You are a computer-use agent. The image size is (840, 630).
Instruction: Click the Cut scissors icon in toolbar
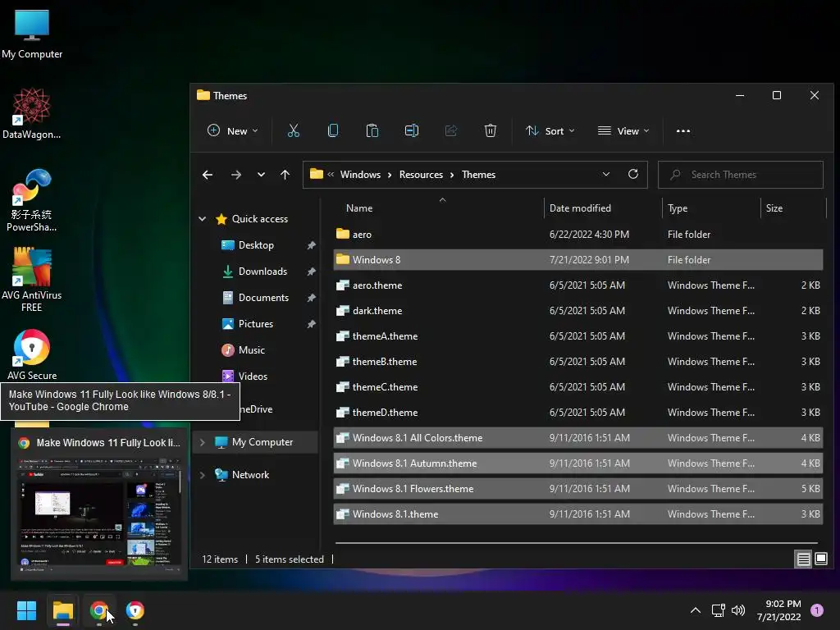coord(294,130)
